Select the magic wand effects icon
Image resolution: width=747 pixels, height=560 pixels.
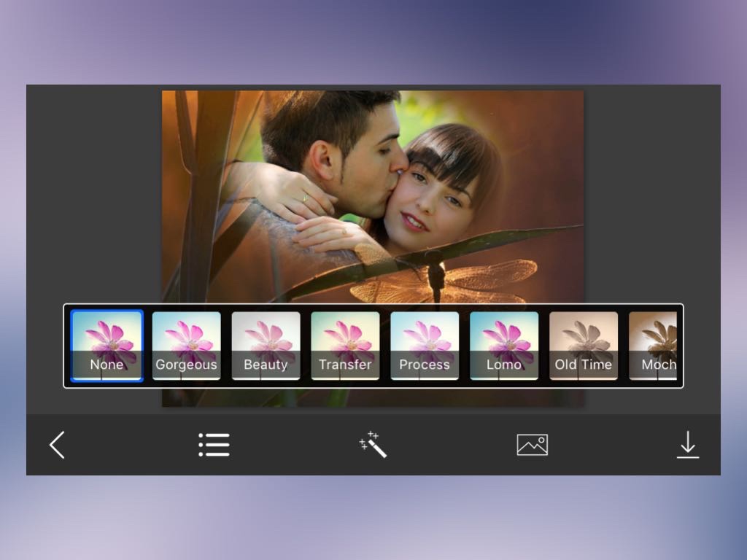point(373,444)
